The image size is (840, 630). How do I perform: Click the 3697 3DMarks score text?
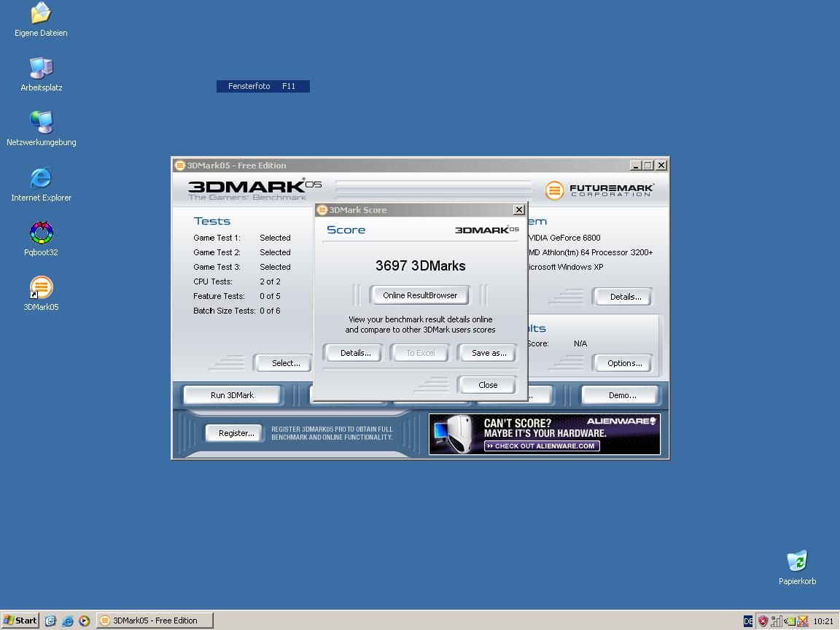click(421, 265)
